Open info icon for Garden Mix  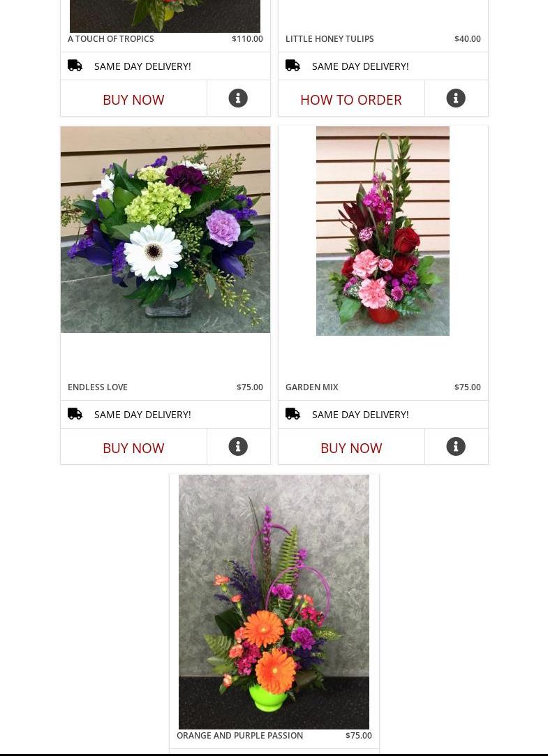pyautogui.click(x=456, y=447)
